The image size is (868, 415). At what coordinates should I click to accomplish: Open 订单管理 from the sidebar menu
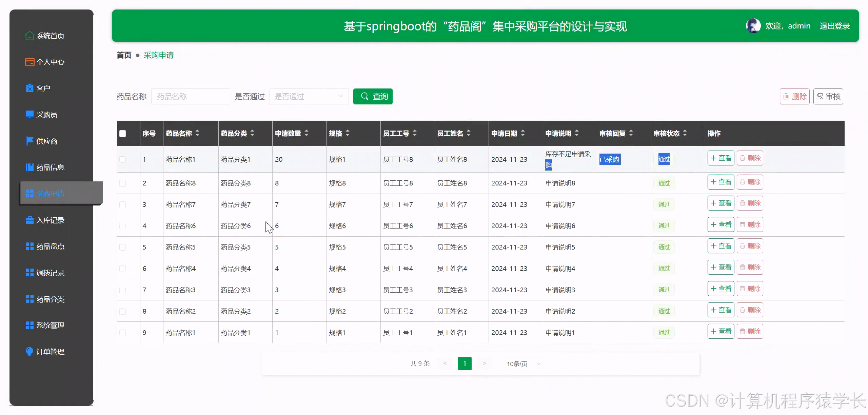click(x=50, y=352)
